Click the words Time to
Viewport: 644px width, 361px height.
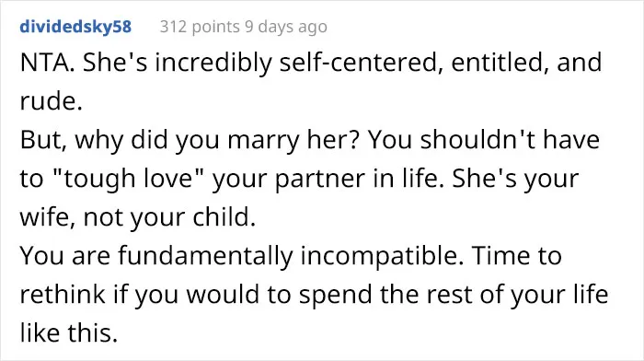517,256
